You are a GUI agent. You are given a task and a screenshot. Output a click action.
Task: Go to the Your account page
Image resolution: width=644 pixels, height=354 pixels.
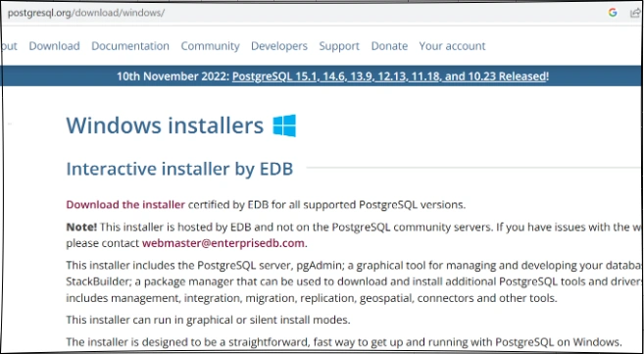click(x=452, y=46)
